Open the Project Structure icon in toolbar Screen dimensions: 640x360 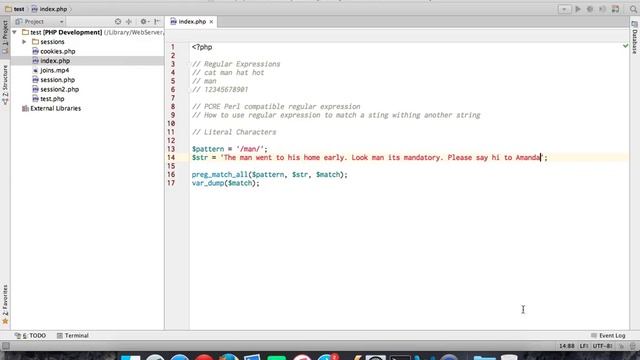tap(616, 9)
